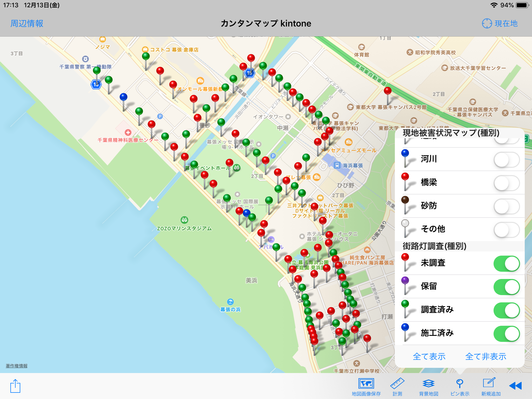Viewport: 532px width, 399px height.
Task: Tap the 幕張の浜 beach icon
Action: point(230,302)
